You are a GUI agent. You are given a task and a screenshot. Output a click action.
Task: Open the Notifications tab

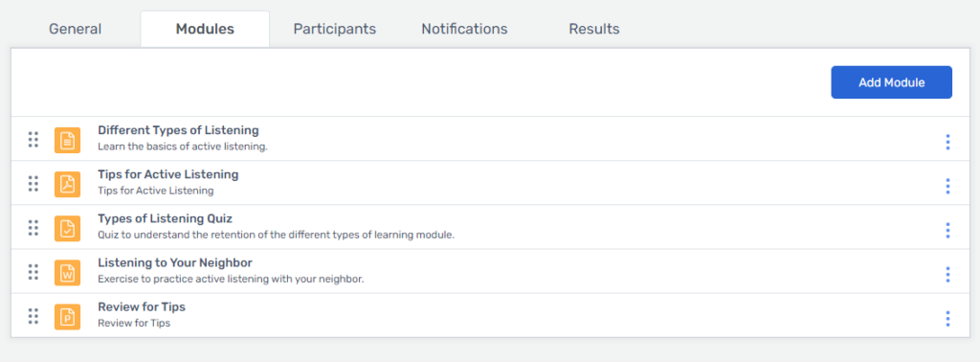click(x=464, y=29)
